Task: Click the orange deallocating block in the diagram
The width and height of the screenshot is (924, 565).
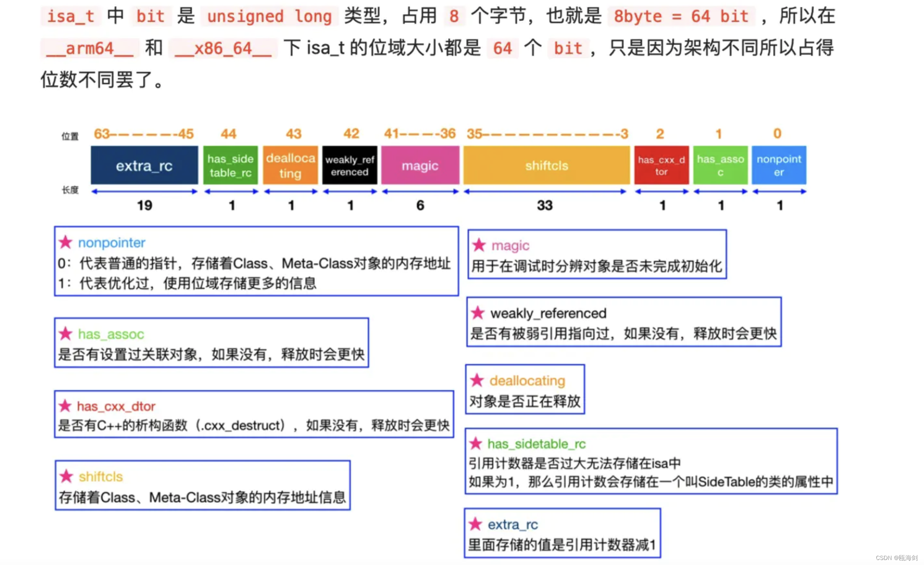Action: click(290, 165)
